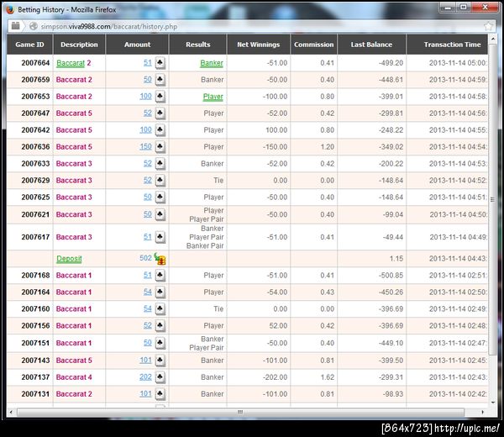Click the Net Winnings column header
This screenshot has width=504, height=437.
[259, 45]
